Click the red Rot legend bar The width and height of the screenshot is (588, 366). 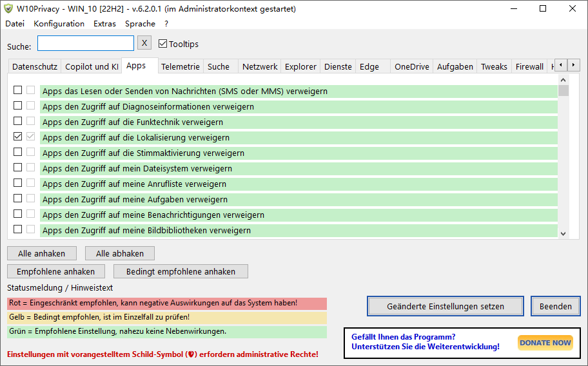coord(167,303)
